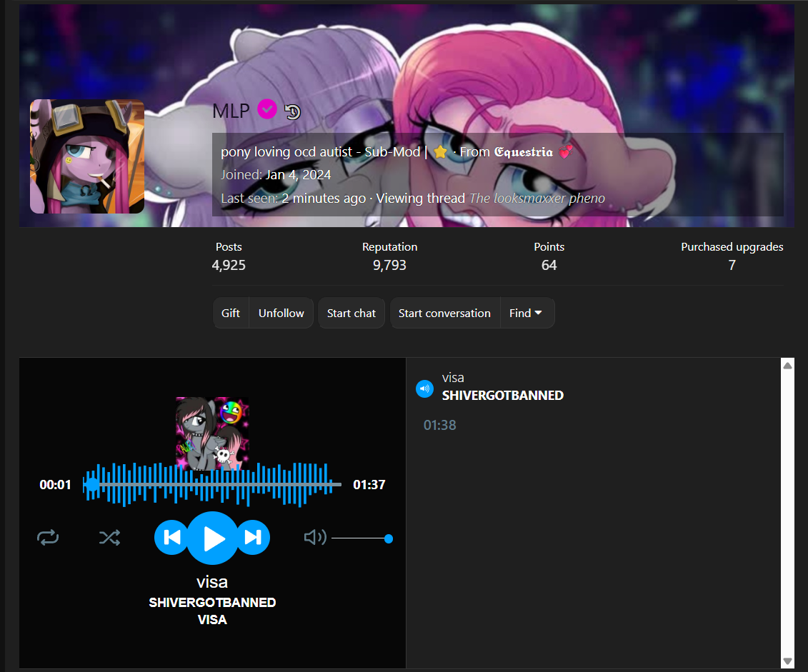Viewport: 808px width, 672px height.
Task: Click the Posts count 4,925
Action: click(229, 265)
